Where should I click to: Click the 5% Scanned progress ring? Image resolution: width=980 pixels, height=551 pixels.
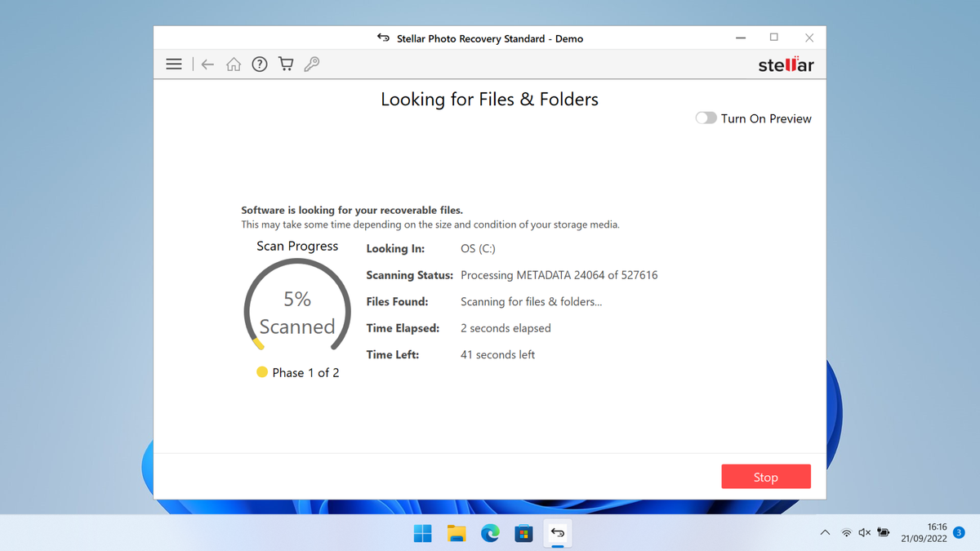tap(296, 310)
